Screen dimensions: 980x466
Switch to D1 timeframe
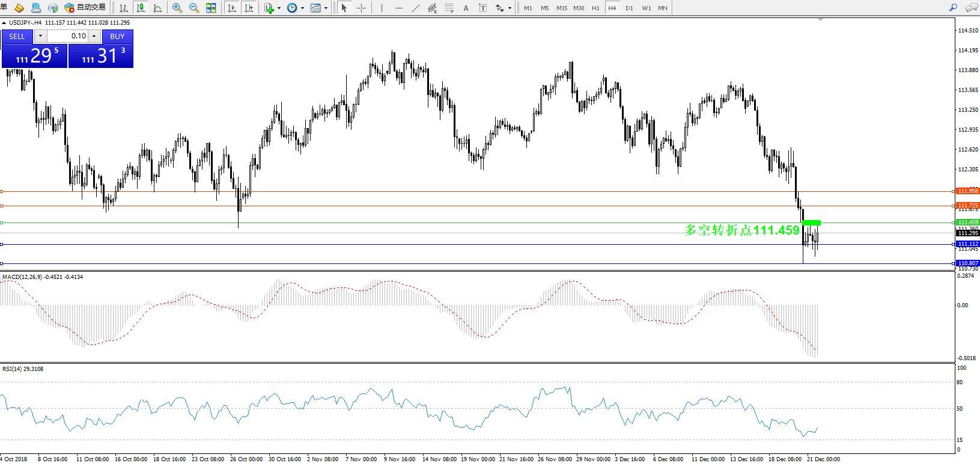(x=629, y=8)
